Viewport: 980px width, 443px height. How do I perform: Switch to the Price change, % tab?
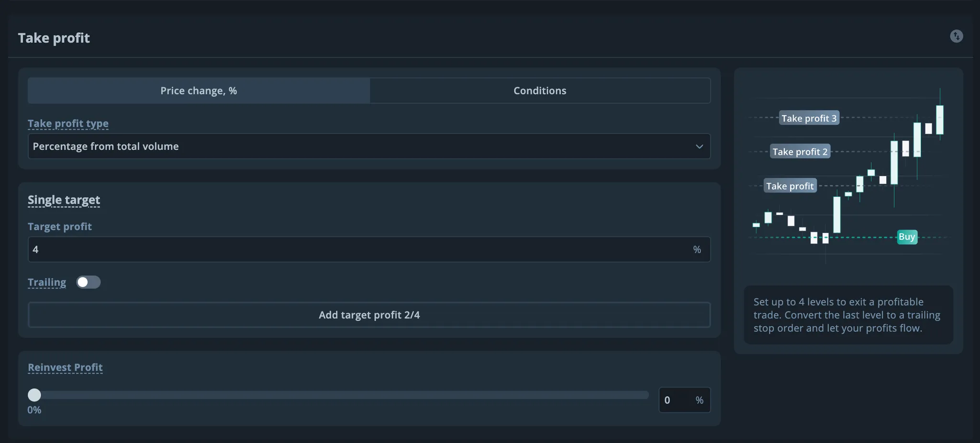(x=199, y=91)
